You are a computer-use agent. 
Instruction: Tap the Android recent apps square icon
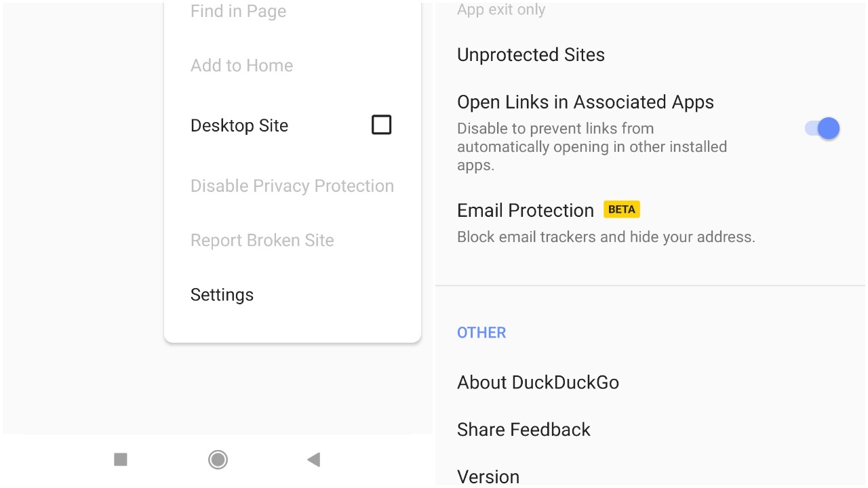point(121,460)
